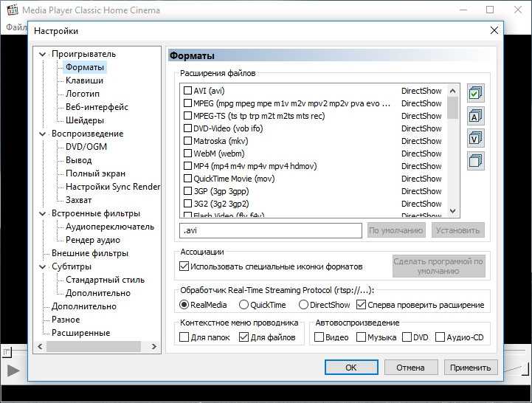
Task: Check the MP4 format checkbox
Action: click(187, 165)
